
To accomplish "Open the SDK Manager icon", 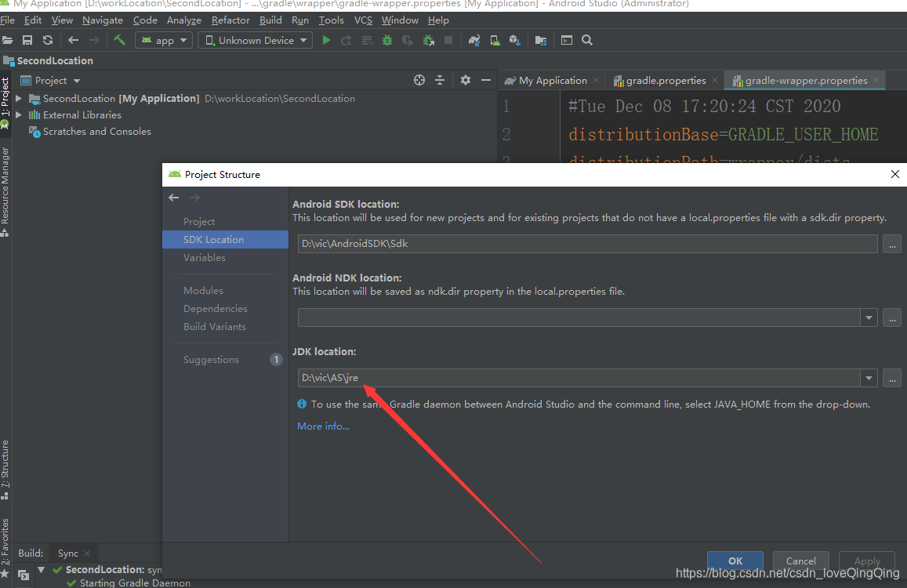I will coord(515,41).
